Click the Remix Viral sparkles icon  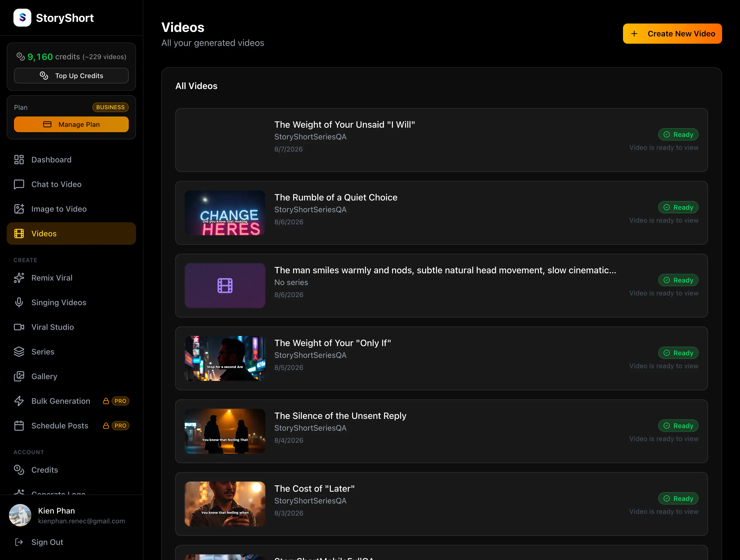pyautogui.click(x=19, y=278)
